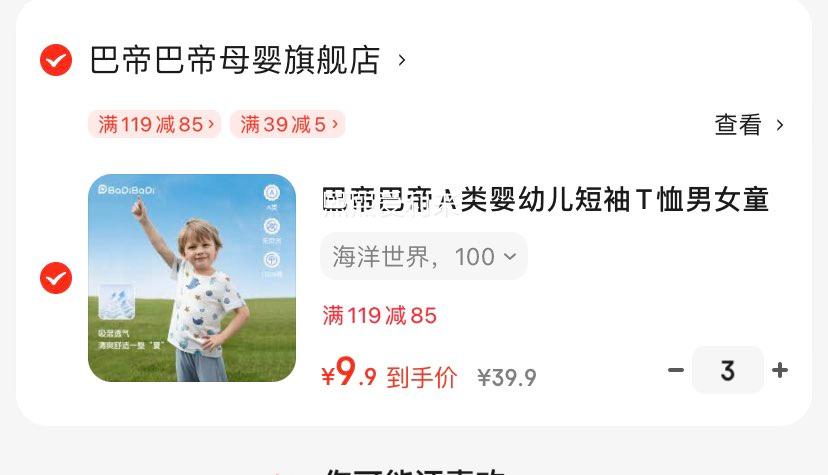The height and width of the screenshot is (475, 828).
Task: Decrease quantity with the minus icon
Action: click(x=676, y=370)
